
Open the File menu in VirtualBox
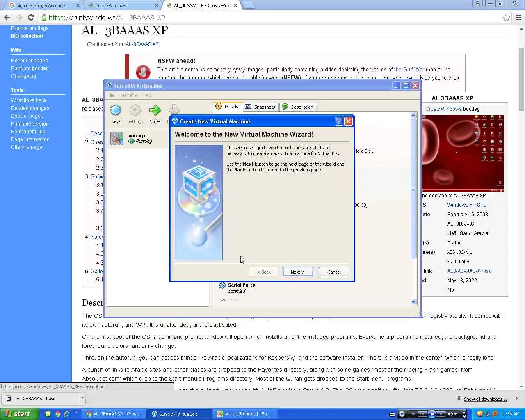[111, 95]
